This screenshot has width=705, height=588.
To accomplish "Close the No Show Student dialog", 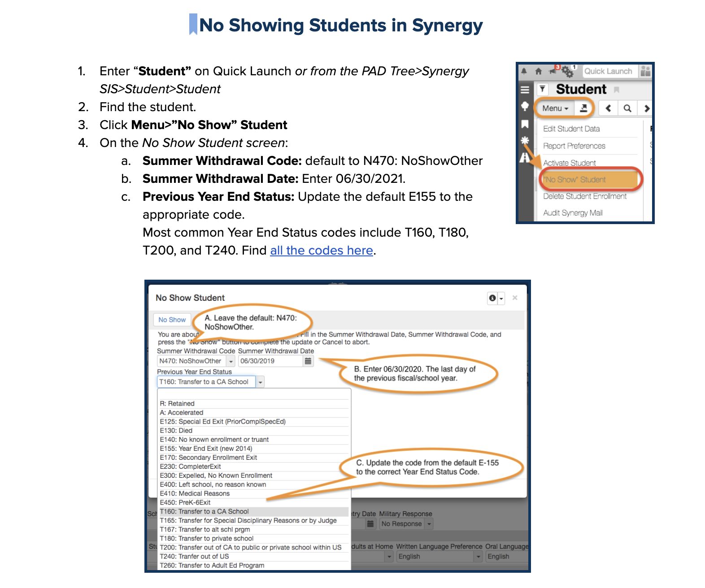I will tap(515, 298).
